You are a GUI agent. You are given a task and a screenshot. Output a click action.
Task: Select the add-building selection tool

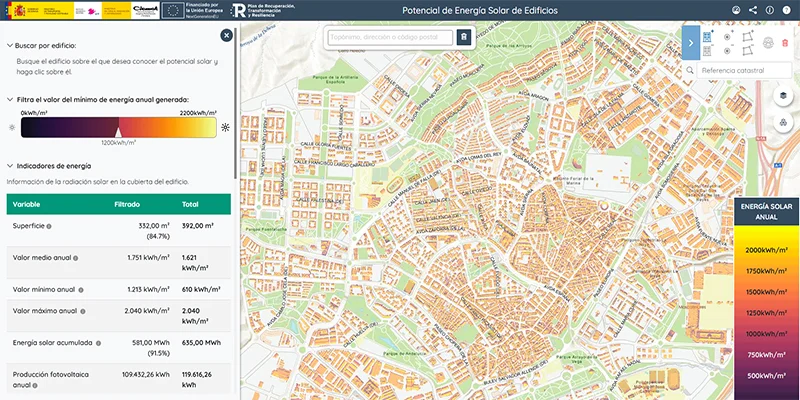[x=708, y=36]
